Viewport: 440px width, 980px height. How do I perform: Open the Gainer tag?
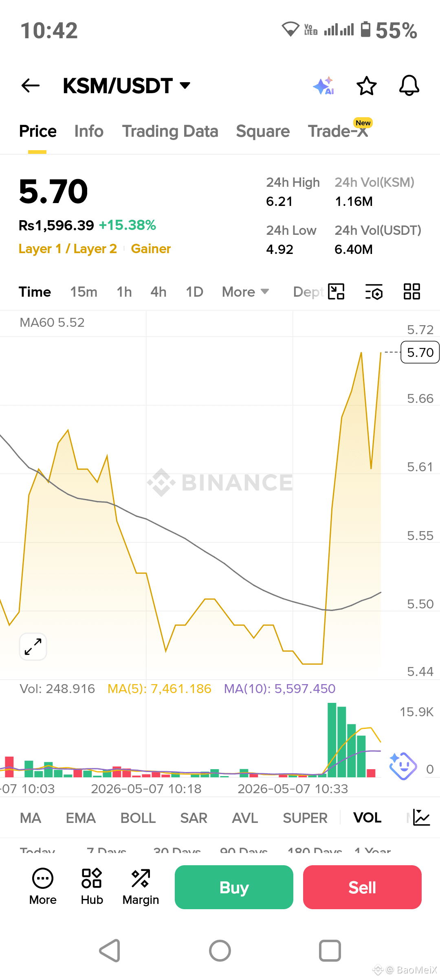click(151, 249)
